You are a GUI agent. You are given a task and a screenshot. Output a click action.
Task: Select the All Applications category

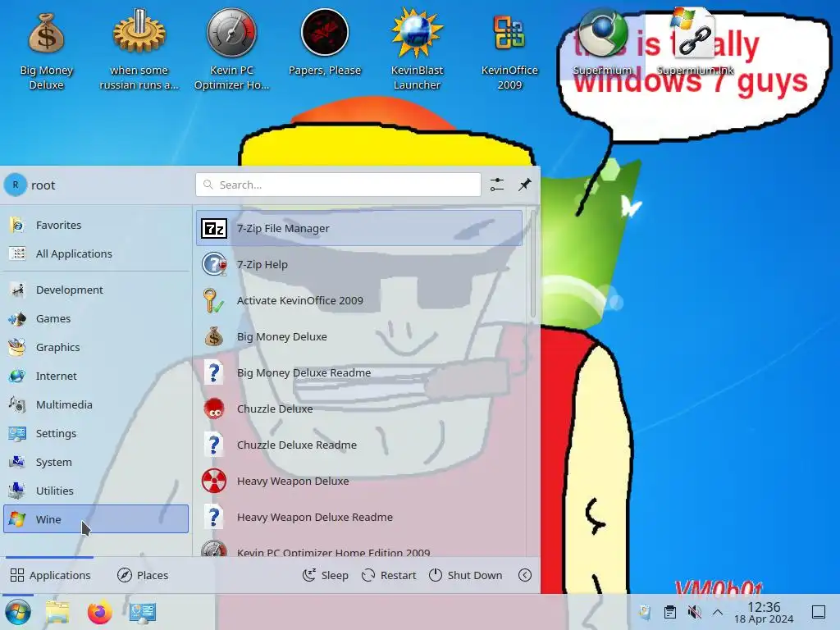(96, 253)
